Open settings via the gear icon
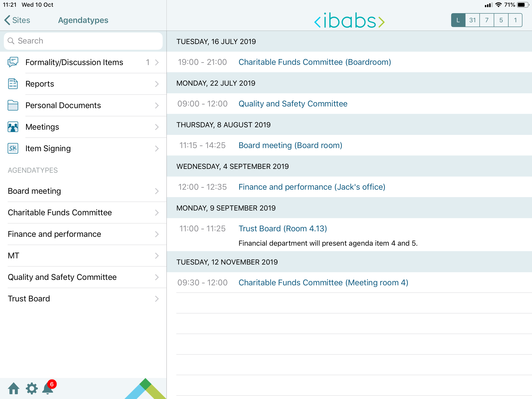Image resolution: width=532 pixels, height=399 pixels. pyautogui.click(x=32, y=388)
